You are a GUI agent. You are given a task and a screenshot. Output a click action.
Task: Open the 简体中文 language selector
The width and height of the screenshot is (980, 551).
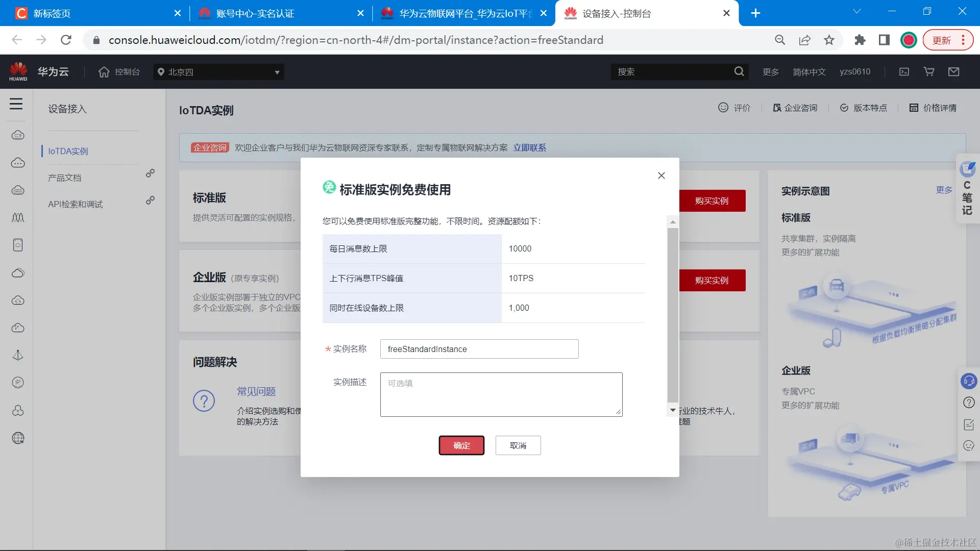tap(808, 72)
